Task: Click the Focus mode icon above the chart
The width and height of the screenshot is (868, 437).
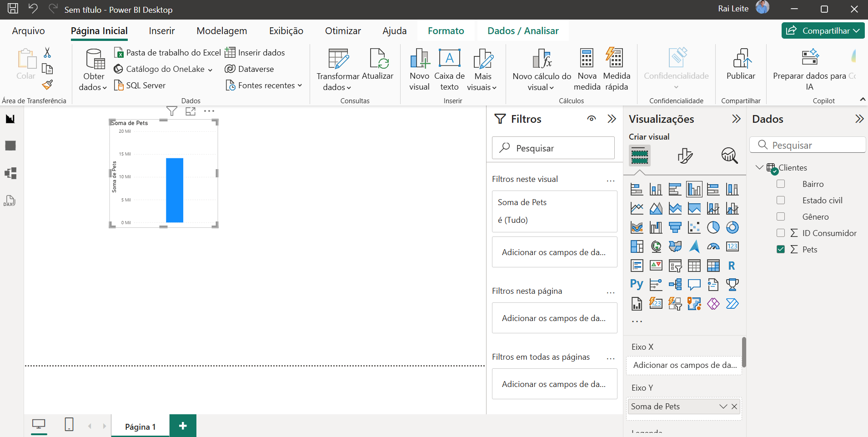Action: (191, 111)
